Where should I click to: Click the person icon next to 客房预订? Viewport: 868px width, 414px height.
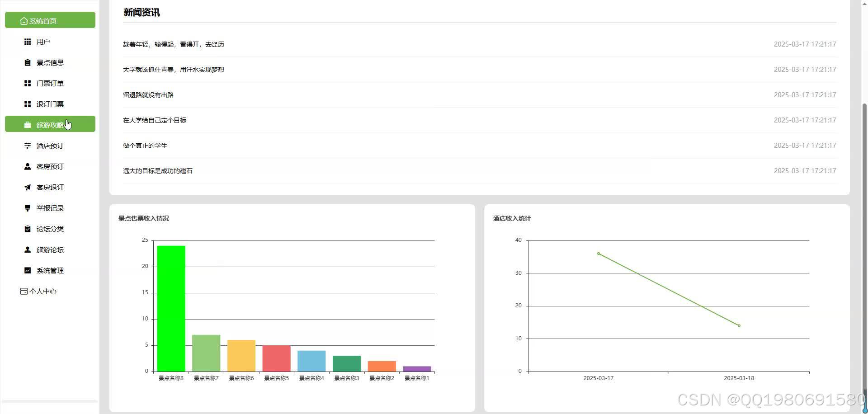28,166
